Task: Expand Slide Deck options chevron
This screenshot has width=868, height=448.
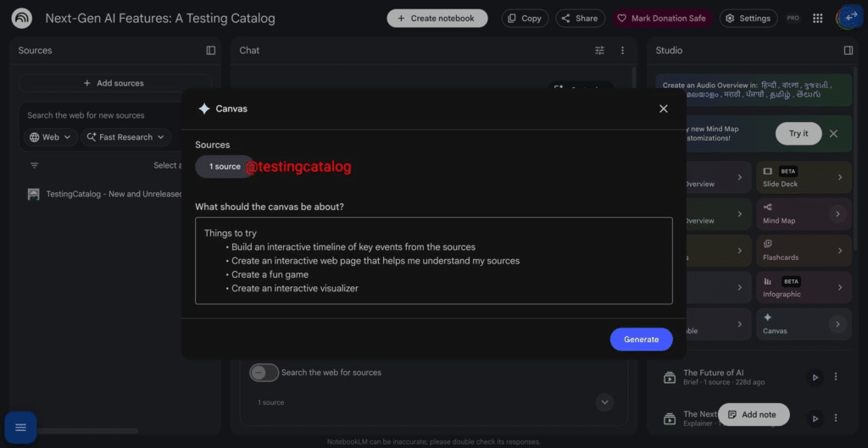Action: click(840, 178)
